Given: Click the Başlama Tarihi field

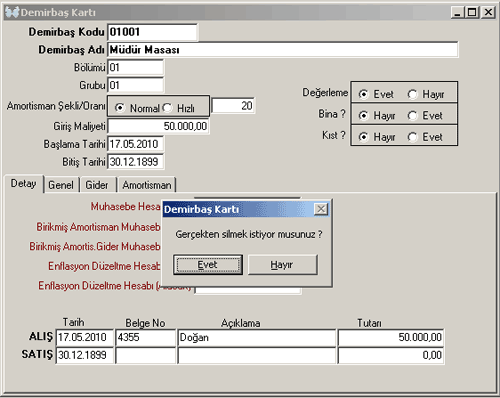Looking at the screenshot, I should click(135, 144).
